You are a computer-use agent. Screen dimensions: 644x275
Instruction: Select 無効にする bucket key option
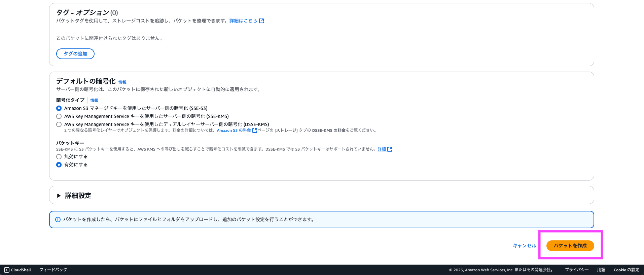tap(59, 157)
